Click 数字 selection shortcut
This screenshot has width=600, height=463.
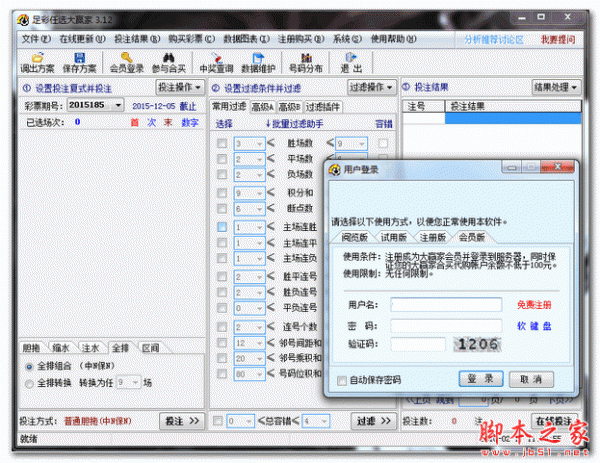[x=190, y=122]
